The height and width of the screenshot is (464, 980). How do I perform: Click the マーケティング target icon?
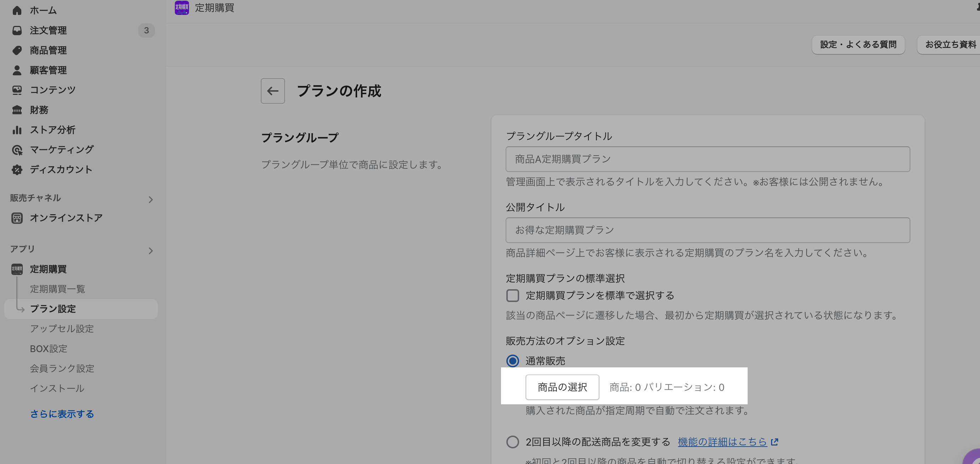pyautogui.click(x=17, y=150)
